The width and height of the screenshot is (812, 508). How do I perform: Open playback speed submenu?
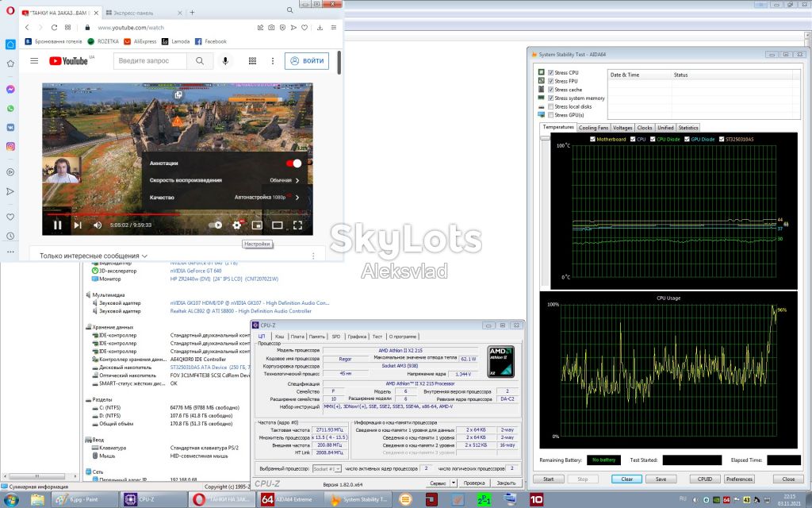coord(224,180)
